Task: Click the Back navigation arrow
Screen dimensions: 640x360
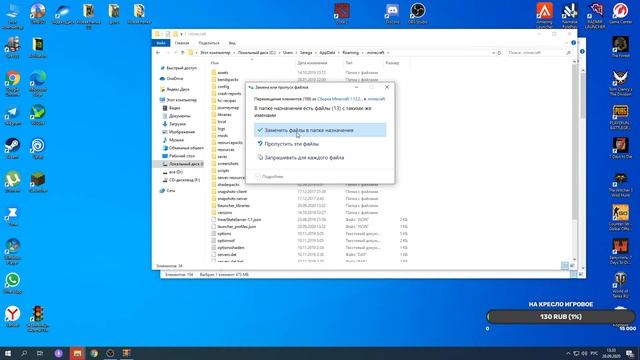Action: [x=158, y=53]
